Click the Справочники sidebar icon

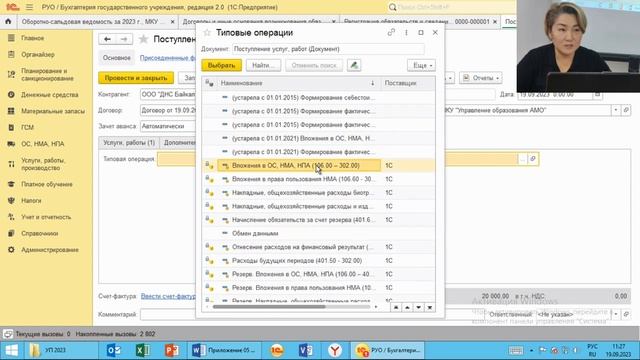[11, 233]
